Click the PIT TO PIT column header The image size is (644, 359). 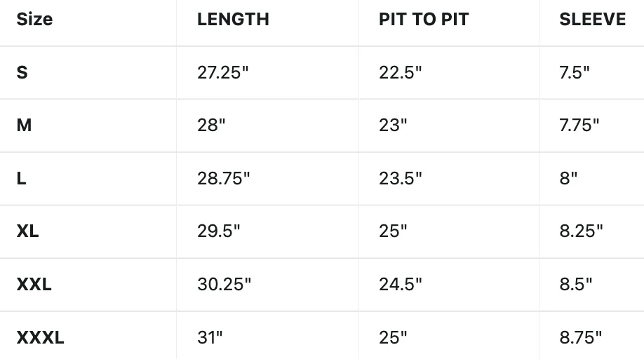[x=424, y=20]
